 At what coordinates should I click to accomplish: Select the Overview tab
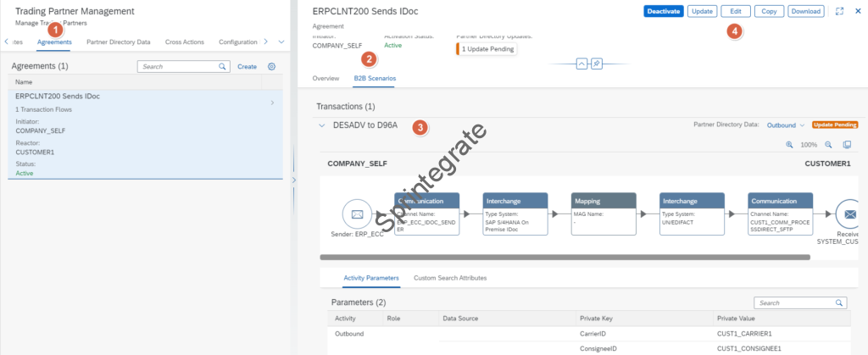(326, 78)
